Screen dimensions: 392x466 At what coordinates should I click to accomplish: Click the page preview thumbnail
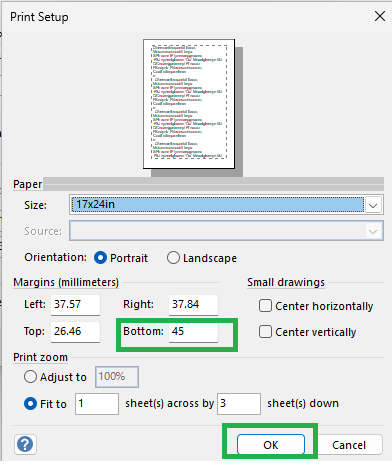pyautogui.click(x=189, y=104)
